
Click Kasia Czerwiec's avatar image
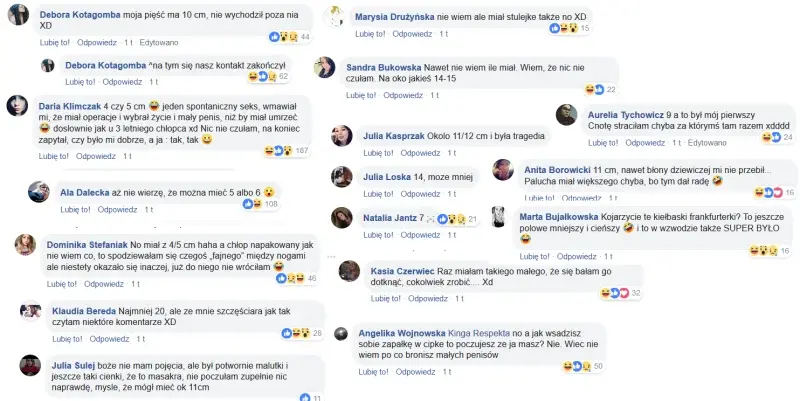tap(349, 271)
